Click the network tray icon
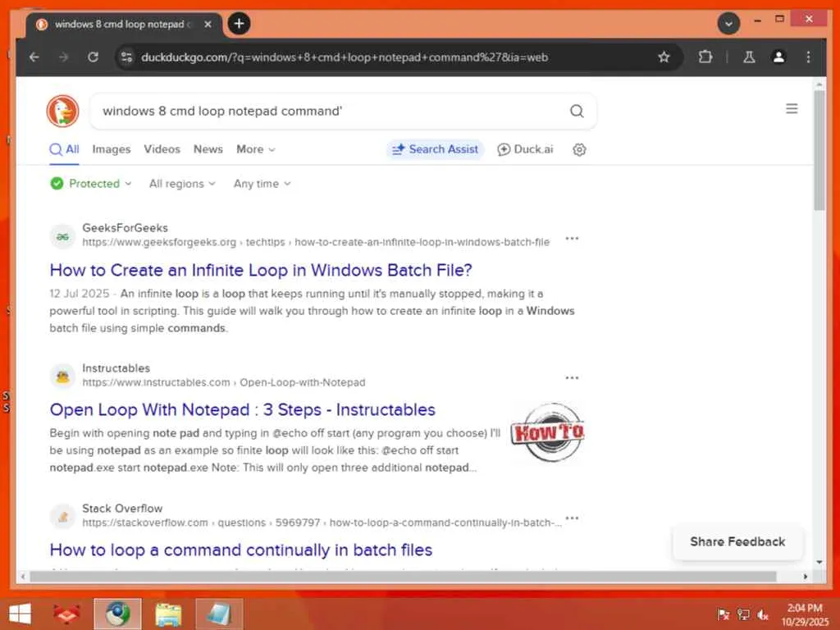Image resolution: width=840 pixels, height=630 pixels. (743, 614)
